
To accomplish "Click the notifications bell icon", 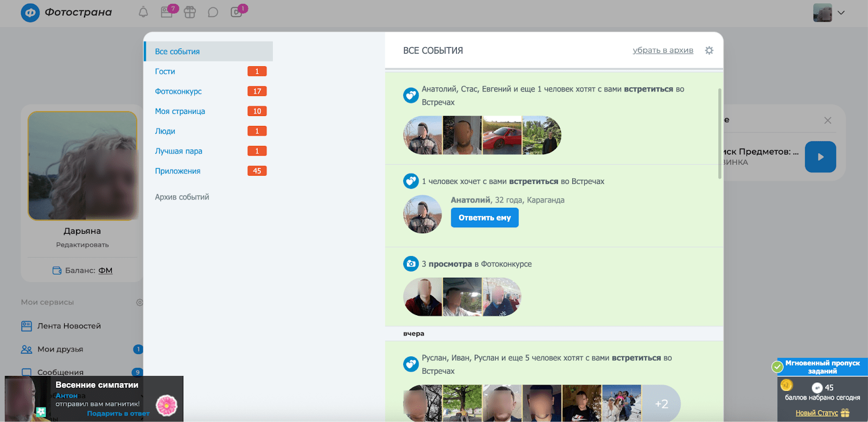I will point(143,12).
